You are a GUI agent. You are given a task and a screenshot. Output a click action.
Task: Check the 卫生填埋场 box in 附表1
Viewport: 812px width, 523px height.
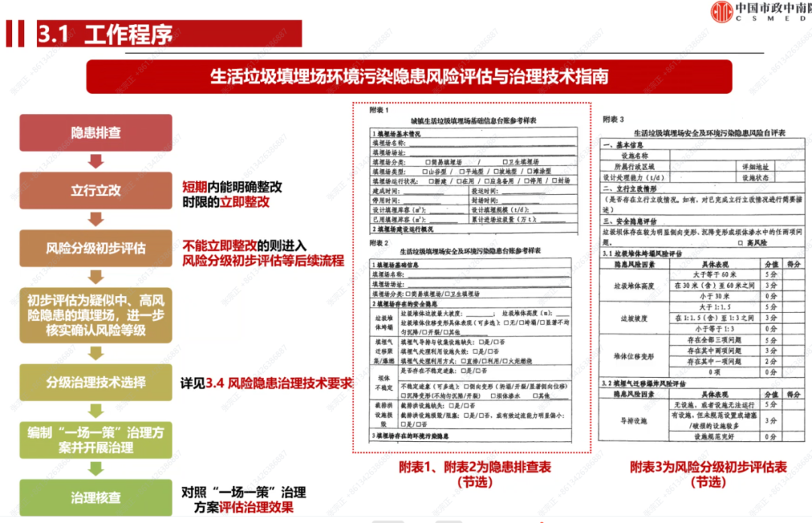click(504, 162)
